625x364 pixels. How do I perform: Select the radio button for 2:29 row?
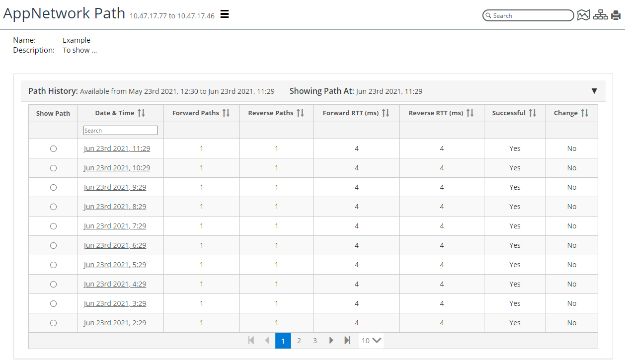pyautogui.click(x=53, y=323)
